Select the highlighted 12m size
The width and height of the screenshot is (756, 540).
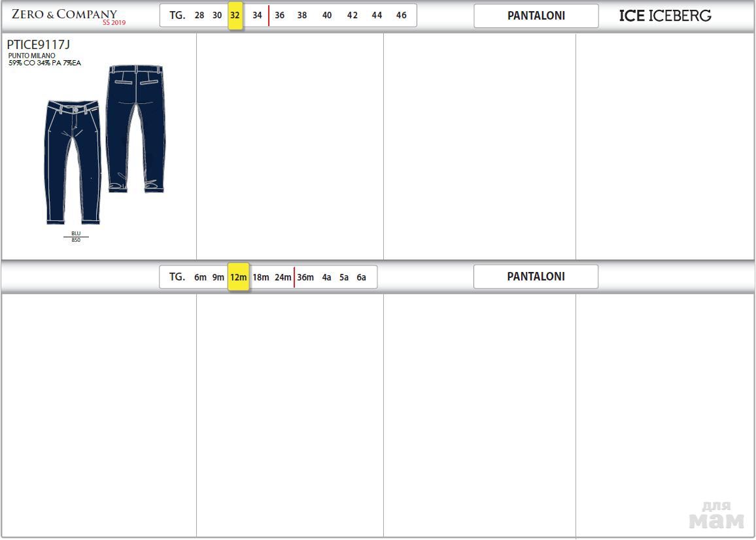coord(238,277)
